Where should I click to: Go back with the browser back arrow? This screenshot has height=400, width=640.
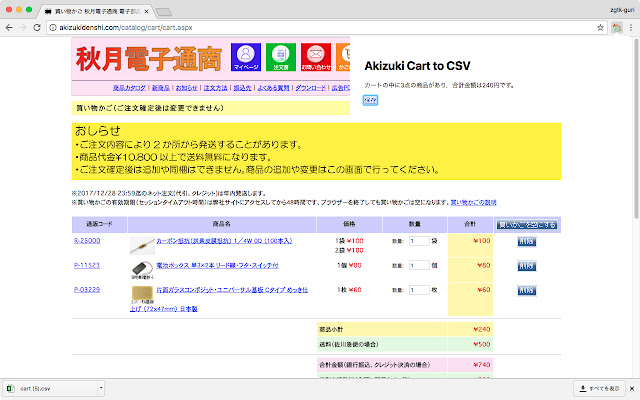[9, 27]
